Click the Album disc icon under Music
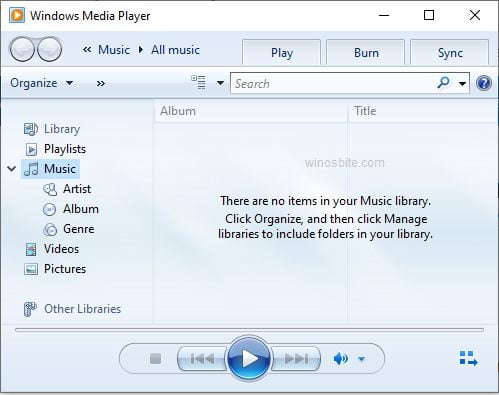 pyautogui.click(x=50, y=209)
